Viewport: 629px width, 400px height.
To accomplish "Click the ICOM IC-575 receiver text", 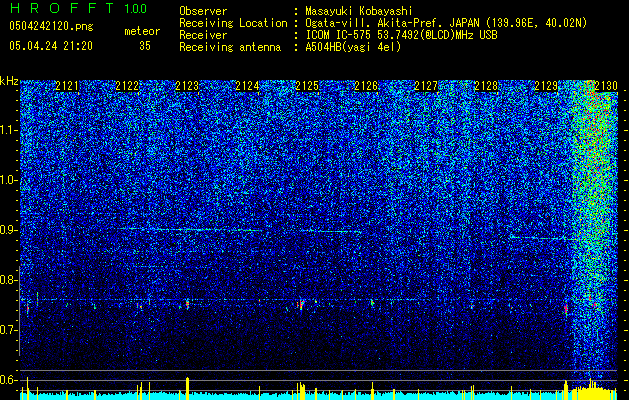I will click(x=401, y=35).
